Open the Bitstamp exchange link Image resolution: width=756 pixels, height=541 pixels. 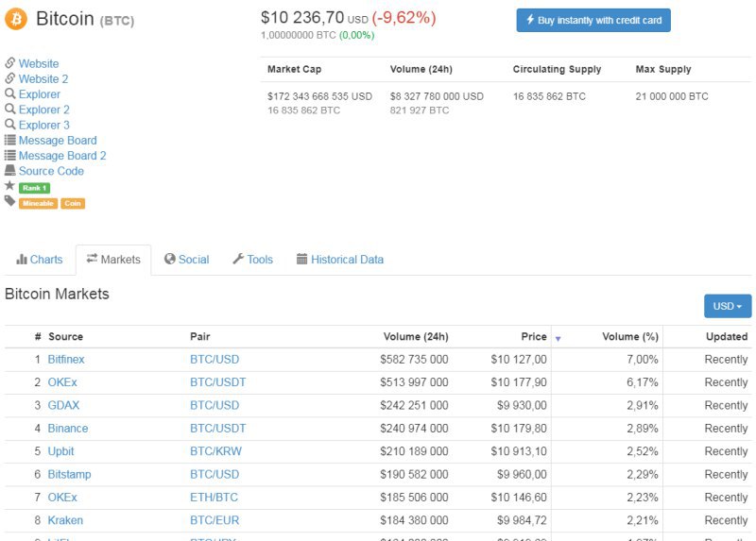click(69, 475)
